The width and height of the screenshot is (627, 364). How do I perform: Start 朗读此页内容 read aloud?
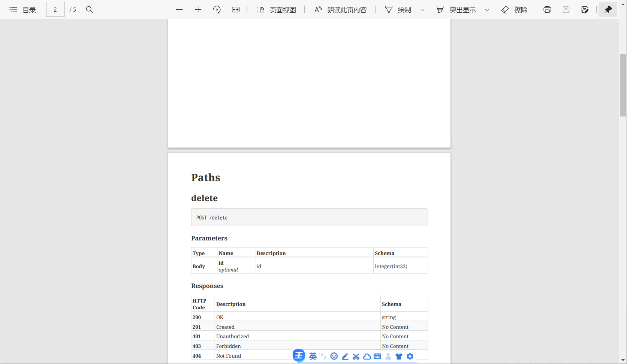tap(340, 10)
